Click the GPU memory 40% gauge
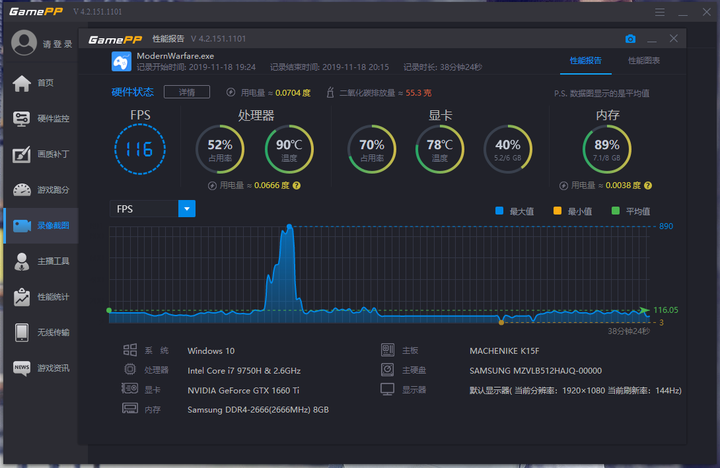720x468 pixels. point(508,149)
